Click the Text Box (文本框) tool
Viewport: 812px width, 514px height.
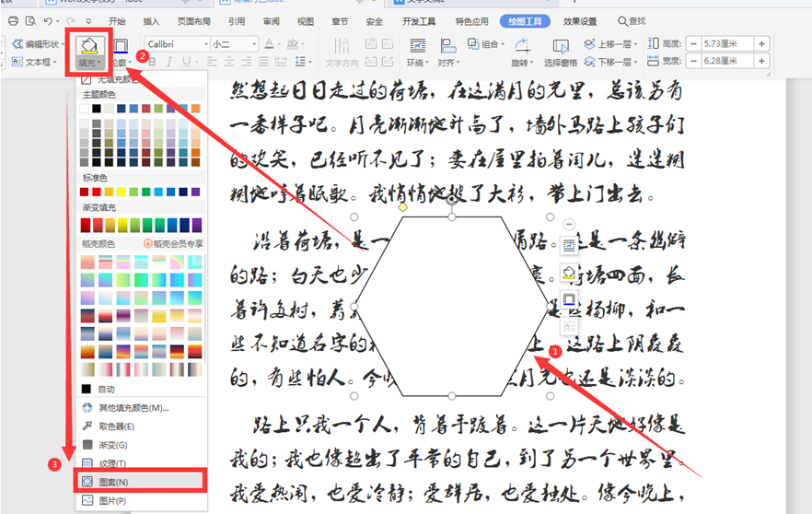[x=32, y=62]
